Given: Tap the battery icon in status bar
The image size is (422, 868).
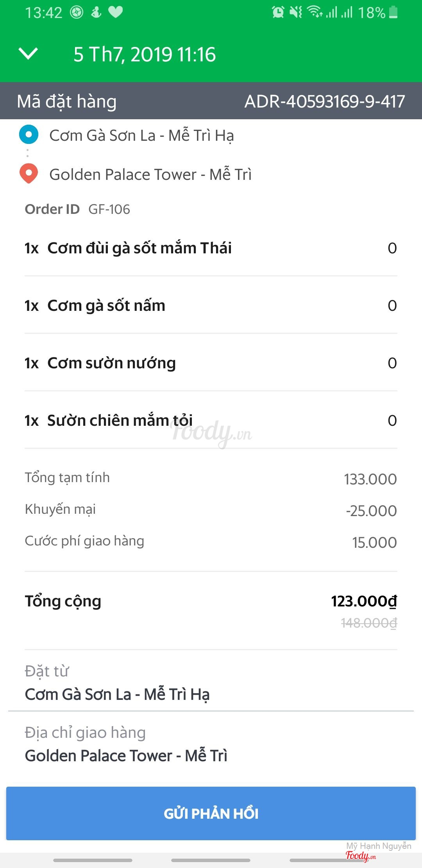Looking at the screenshot, I should [x=393, y=12].
